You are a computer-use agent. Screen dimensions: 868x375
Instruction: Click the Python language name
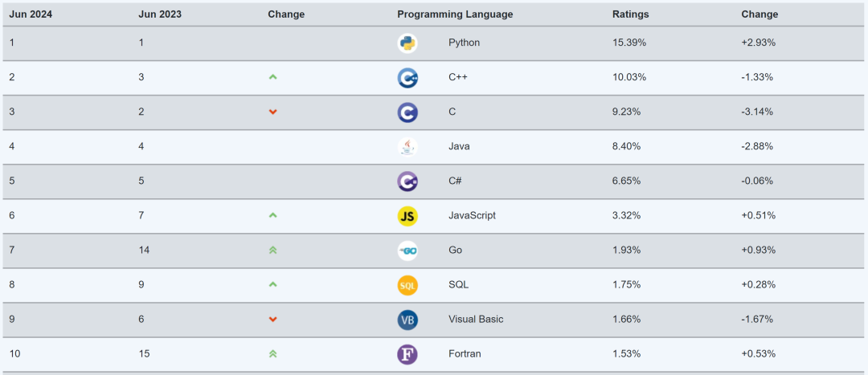point(464,43)
